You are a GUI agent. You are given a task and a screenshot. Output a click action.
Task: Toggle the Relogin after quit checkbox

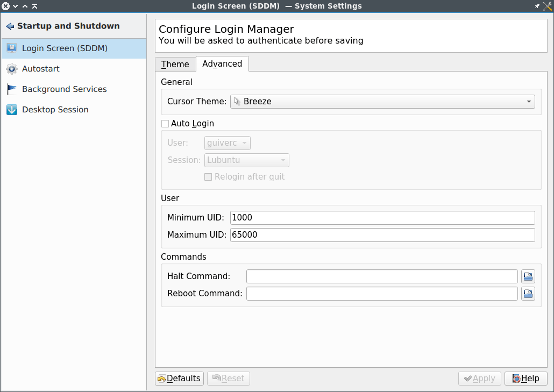pyautogui.click(x=208, y=177)
